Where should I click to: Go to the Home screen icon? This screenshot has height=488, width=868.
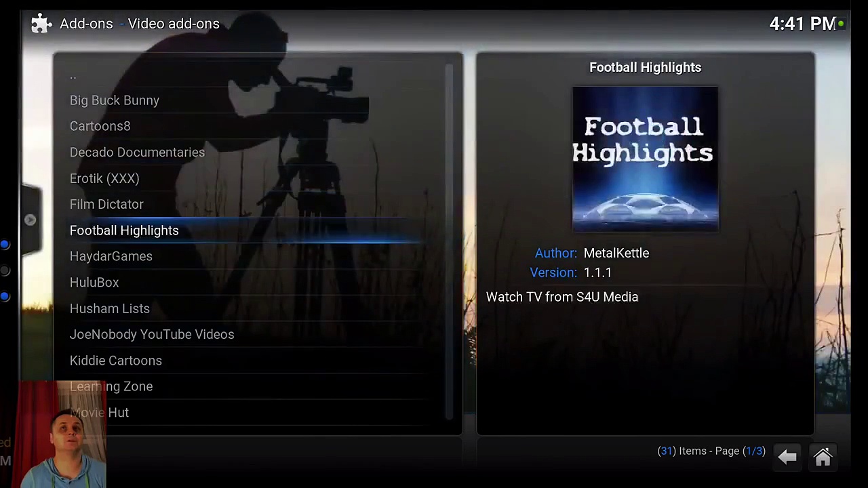click(823, 457)
